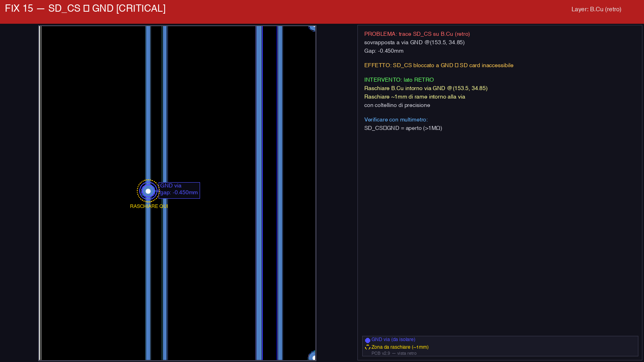The image size is (644, 362).
Task: Click the 'FIX 15 — SD_CS GND [CRITICAL]' title
Action: coord(85,8)
